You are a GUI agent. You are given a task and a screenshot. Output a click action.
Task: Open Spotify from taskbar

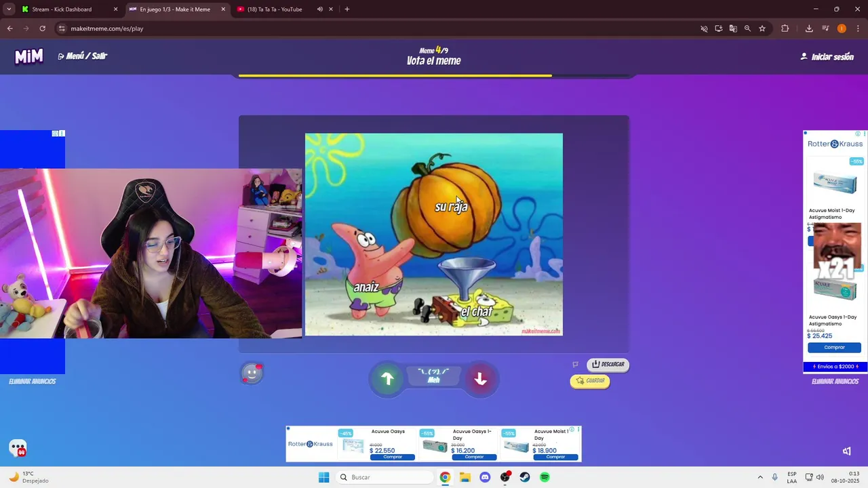click(545, 477)
